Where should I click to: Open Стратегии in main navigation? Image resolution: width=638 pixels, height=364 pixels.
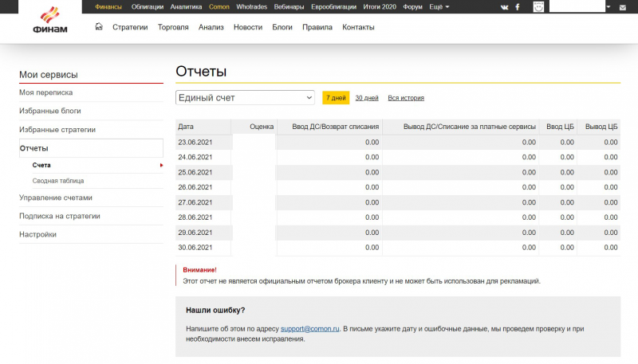point(130,27)
